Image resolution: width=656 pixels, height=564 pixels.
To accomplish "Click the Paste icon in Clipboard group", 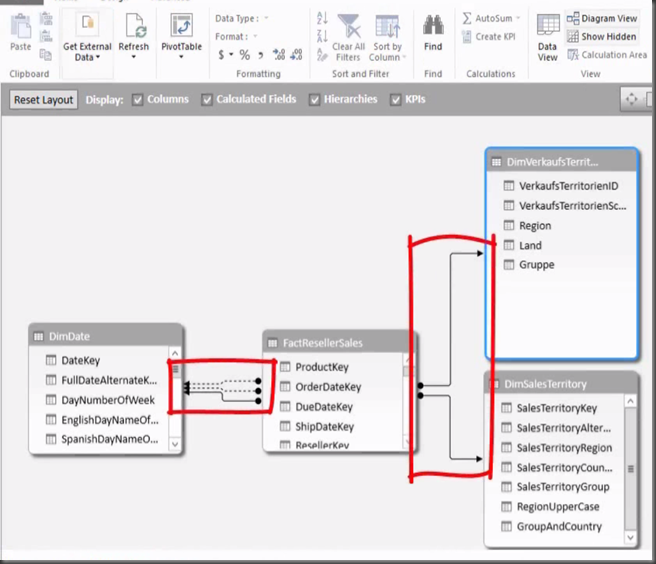I will point(20,26).
